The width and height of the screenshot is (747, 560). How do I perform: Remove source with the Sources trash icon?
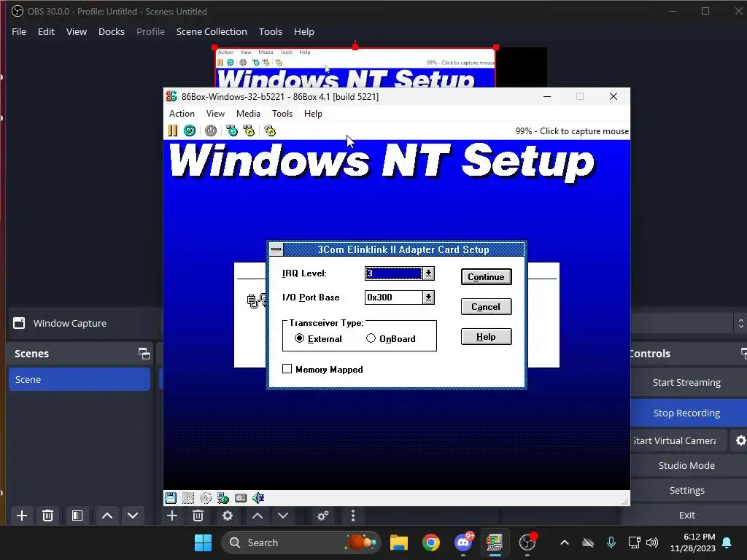click(x=198, y=516)
